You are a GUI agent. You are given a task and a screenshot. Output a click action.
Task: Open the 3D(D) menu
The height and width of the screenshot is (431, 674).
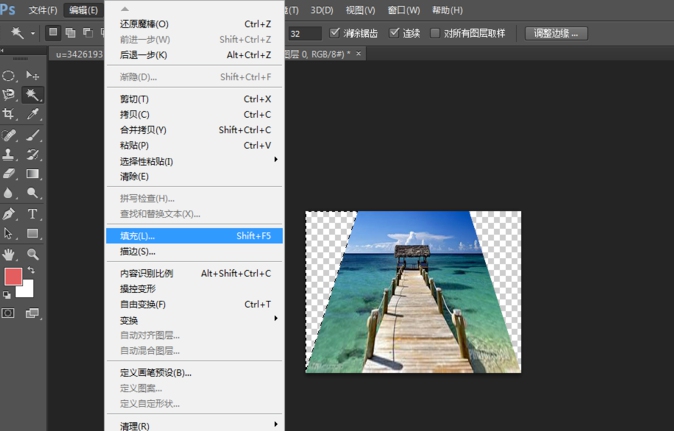(x=322, y=10)
